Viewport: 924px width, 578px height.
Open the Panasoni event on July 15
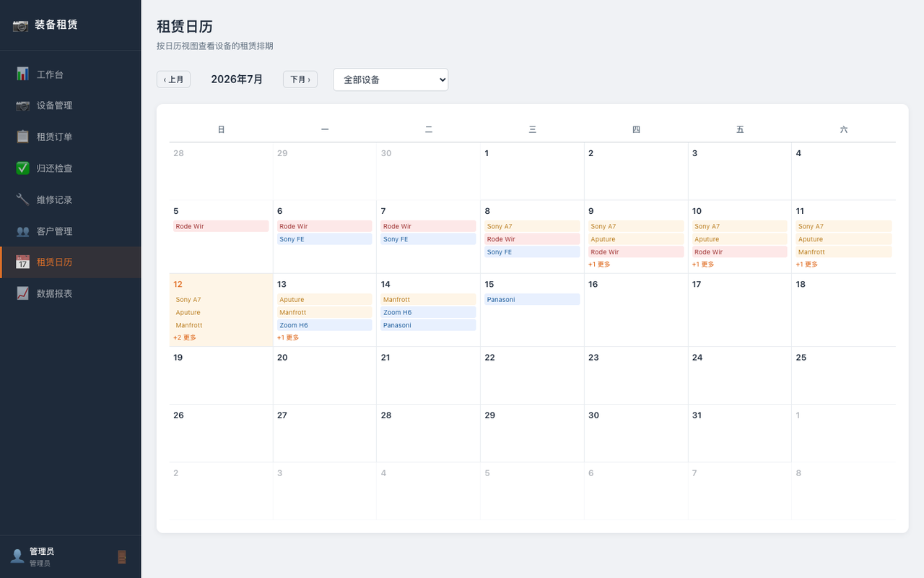[x=532, y=299]
